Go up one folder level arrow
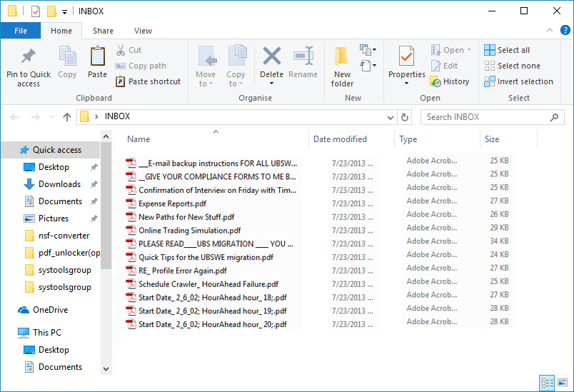 coord(66,117)
